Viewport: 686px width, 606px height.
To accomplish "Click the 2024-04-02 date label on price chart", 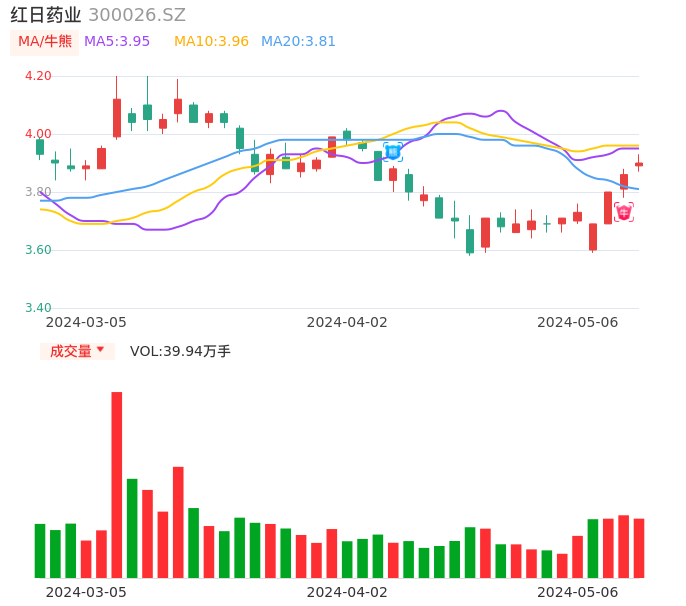I will [x=346, y=322].
